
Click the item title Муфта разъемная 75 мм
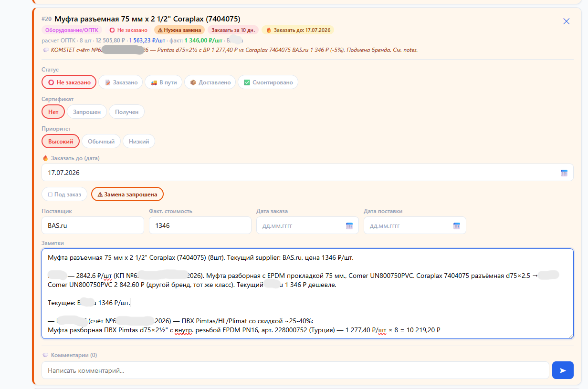(147, 19)
